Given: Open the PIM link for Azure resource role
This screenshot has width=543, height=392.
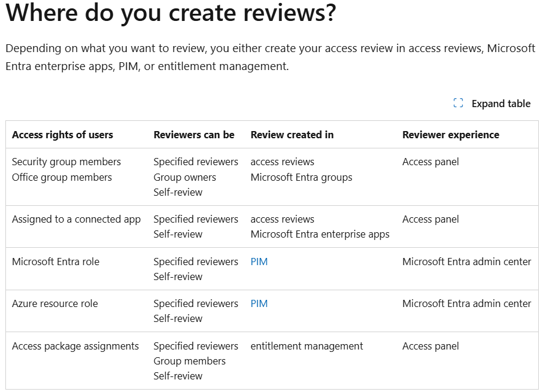Looking at the screenshot, I should (259, 303).
